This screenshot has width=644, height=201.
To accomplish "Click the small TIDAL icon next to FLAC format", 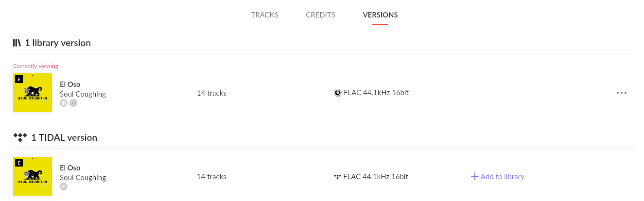I will click(x=337, y=177).
